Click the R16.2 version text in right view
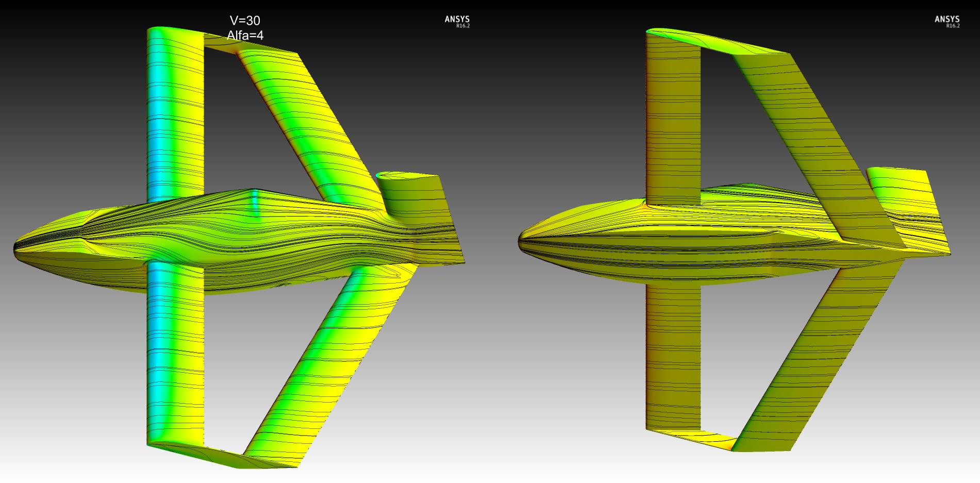 pyautogui.click(x=952, y=26)
